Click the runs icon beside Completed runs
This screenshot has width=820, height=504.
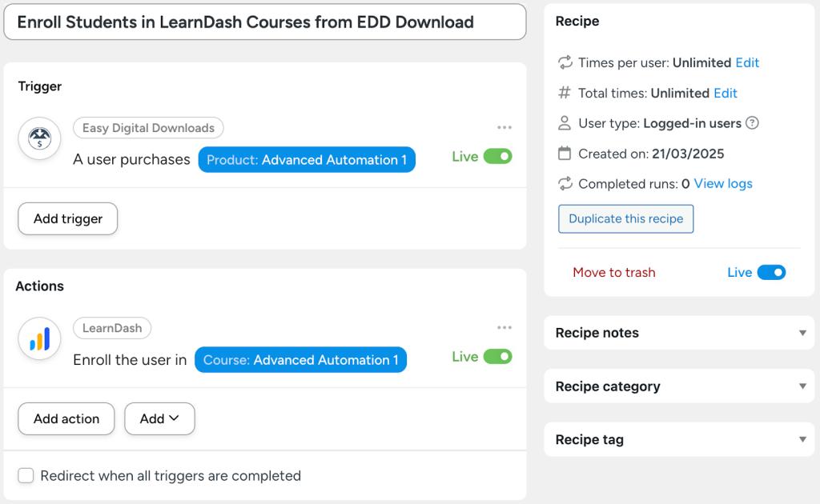point(565,183)
